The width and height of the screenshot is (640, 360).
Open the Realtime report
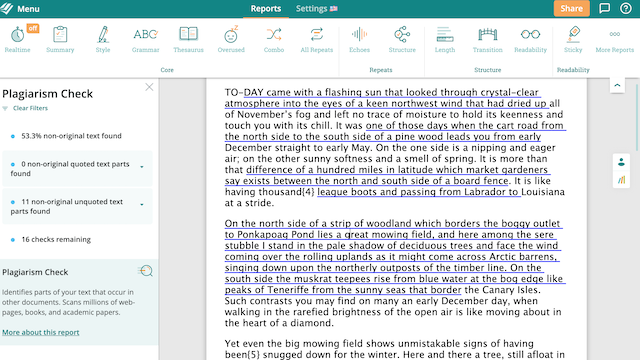[17, 40]
